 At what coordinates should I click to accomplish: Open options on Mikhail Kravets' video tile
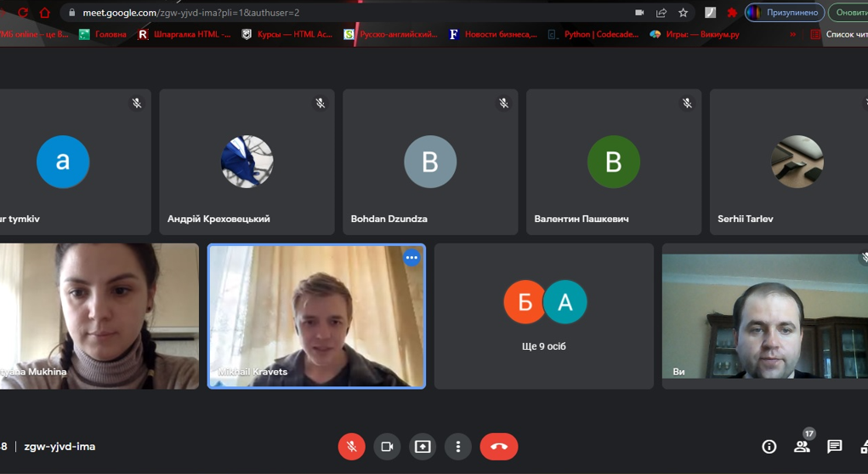[411, 258]
